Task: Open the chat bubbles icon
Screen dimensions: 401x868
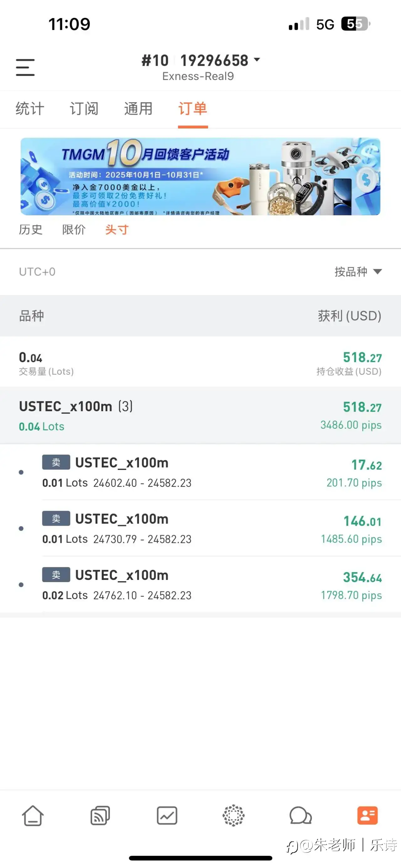Action: coord(300,816)
